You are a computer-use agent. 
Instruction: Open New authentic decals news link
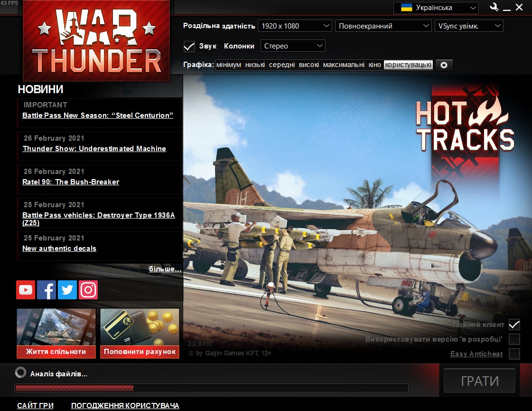tap(59, 249)
